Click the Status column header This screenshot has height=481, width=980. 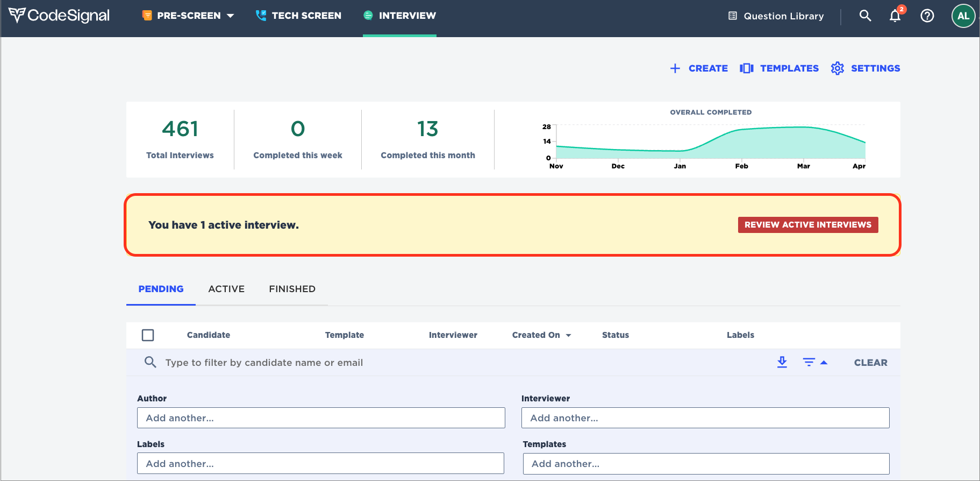(616, 335)
